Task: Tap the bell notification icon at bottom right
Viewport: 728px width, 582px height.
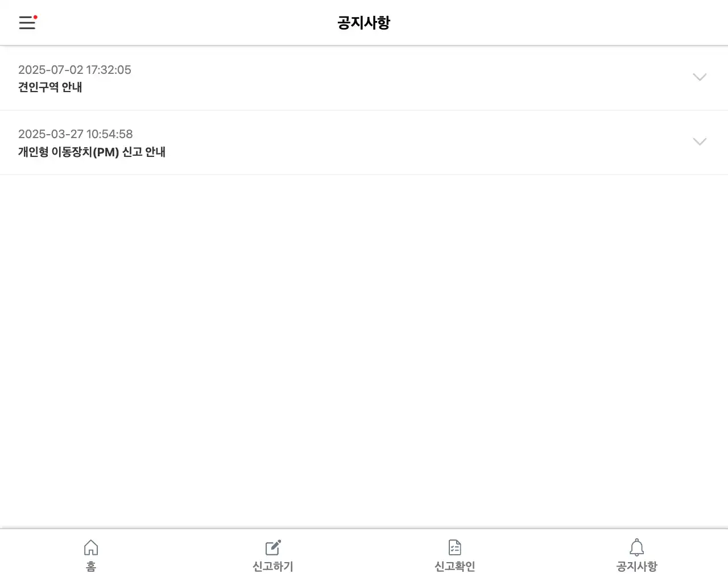Action: pos(636,547)
